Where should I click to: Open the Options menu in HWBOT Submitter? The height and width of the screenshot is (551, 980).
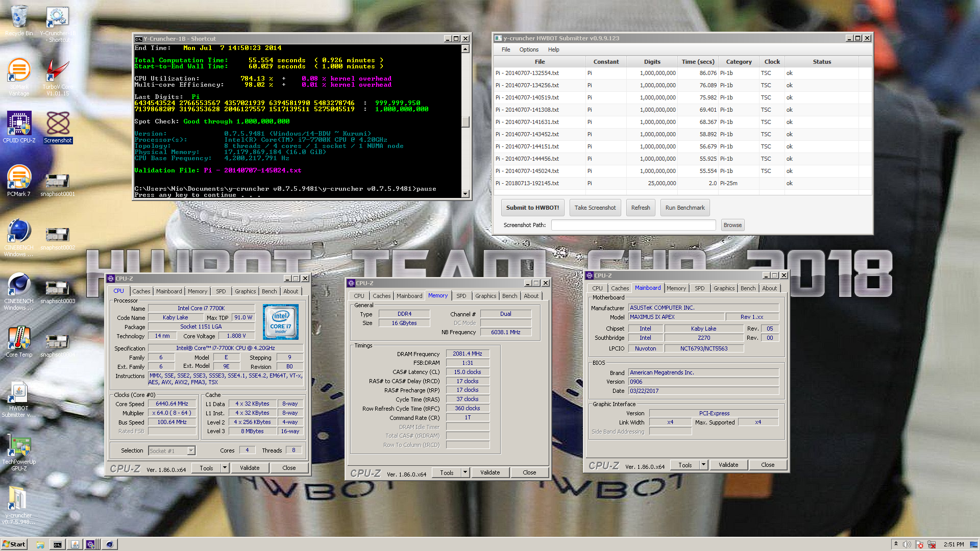pos(529,49)
